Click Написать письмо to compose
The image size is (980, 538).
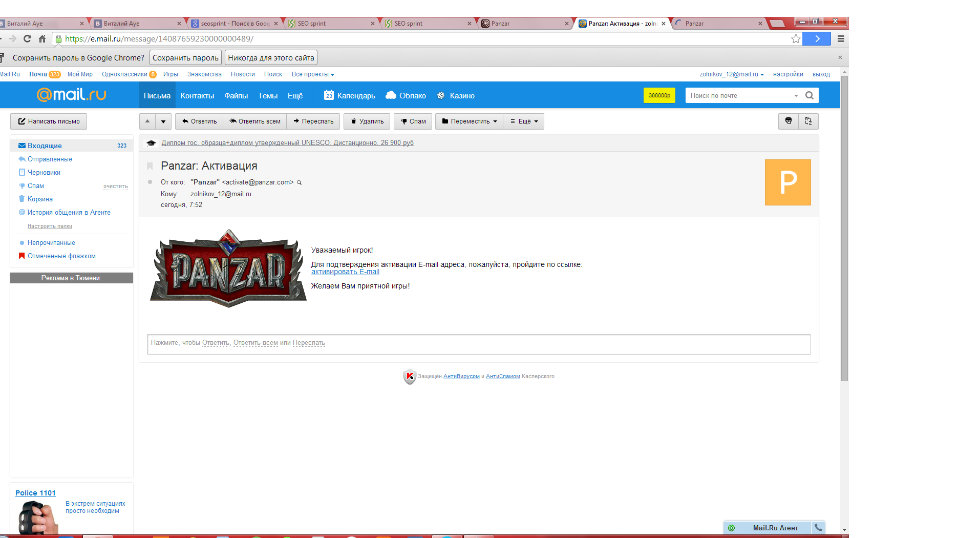(49, 121)
